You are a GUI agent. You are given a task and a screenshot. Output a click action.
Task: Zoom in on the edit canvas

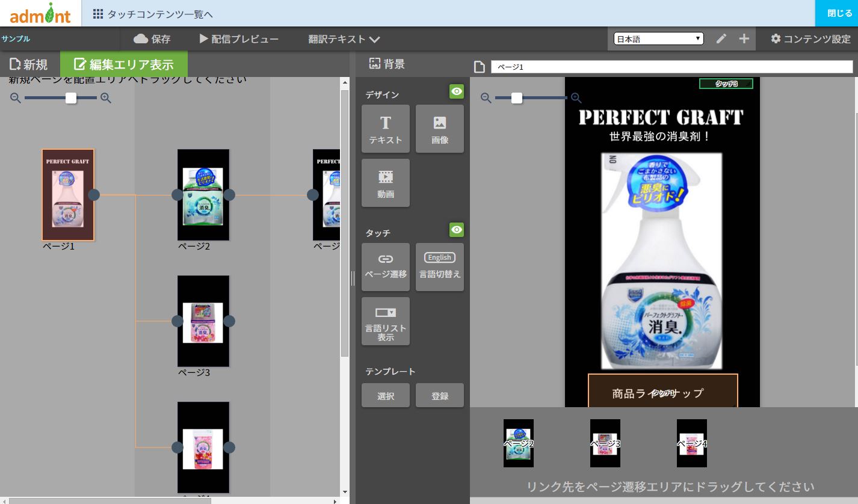click(576, 98)
